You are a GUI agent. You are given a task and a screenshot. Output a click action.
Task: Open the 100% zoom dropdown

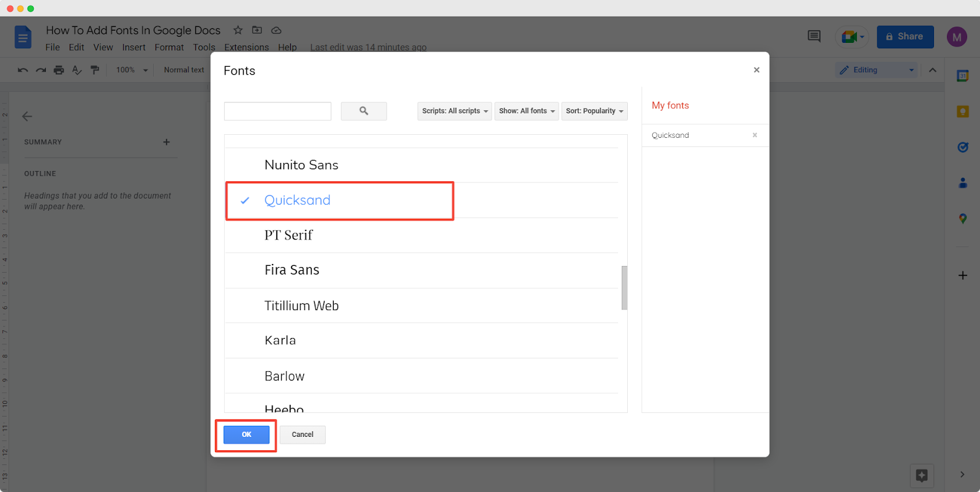[132, 70]
